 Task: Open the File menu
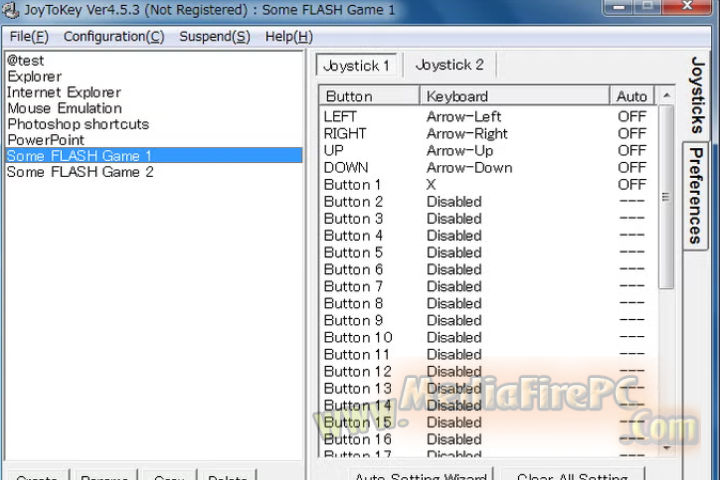click(28, 36)
